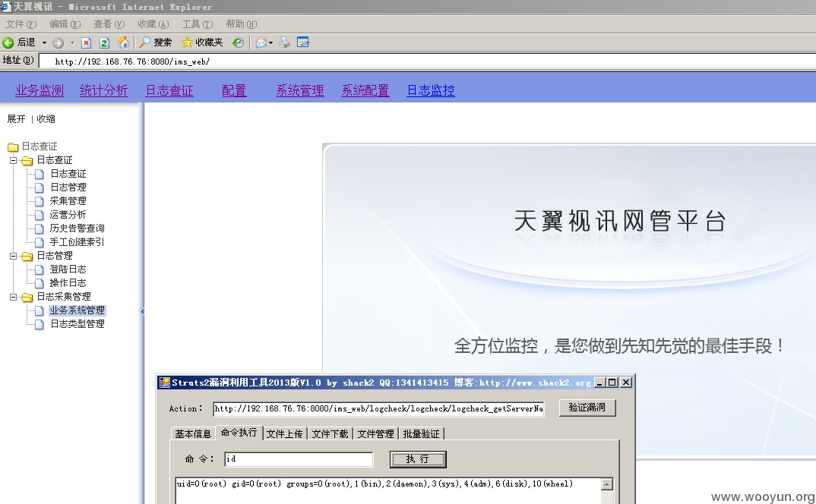
Task: Click the IE Back arrow icon
Action: [8, 43]
